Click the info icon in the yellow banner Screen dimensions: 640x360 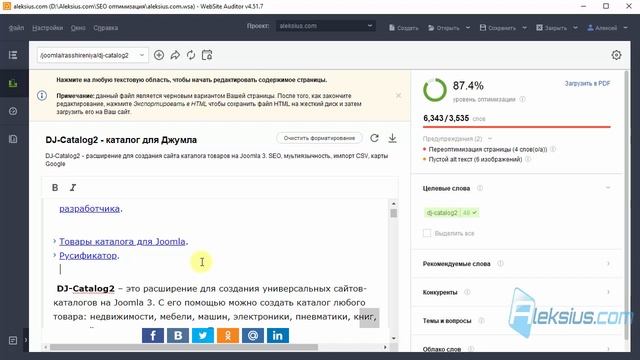pyautogui.click(x=42, y=96)
